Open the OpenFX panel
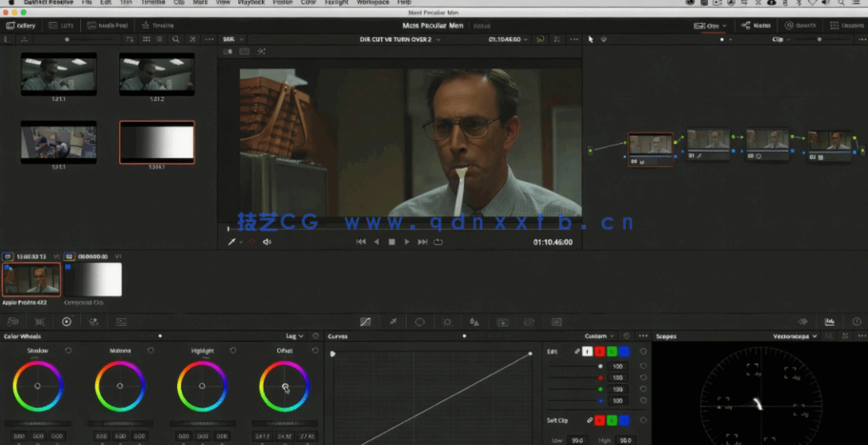This screenshot has height=445, width=868. pos(800,26)
